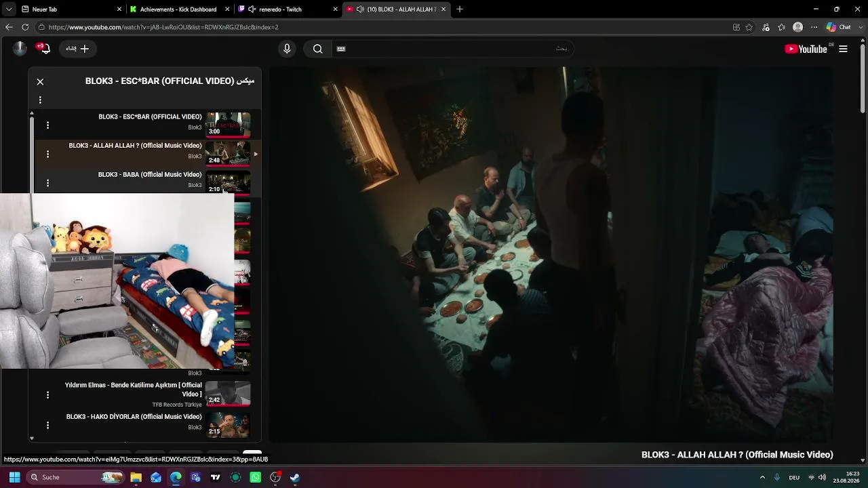Viewport: 868px width, 488px height.
Task: Click the taskbar Suche search box
Action: pyautogui.click(x=76, y=477)
